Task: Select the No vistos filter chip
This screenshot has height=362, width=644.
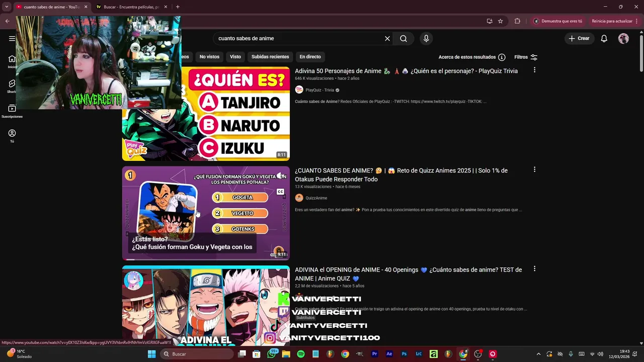Action: pos(209,57)
